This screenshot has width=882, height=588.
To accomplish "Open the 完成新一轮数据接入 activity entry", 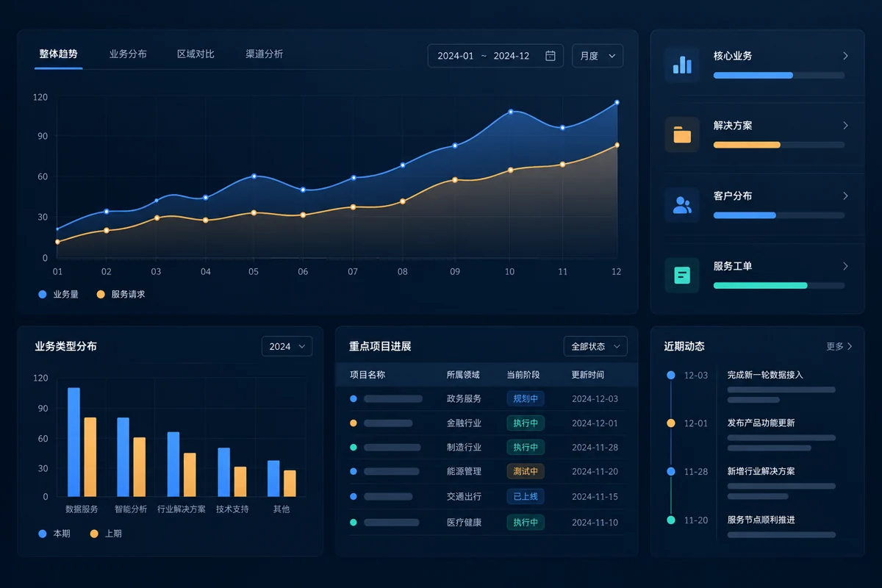I will point(765,375).
